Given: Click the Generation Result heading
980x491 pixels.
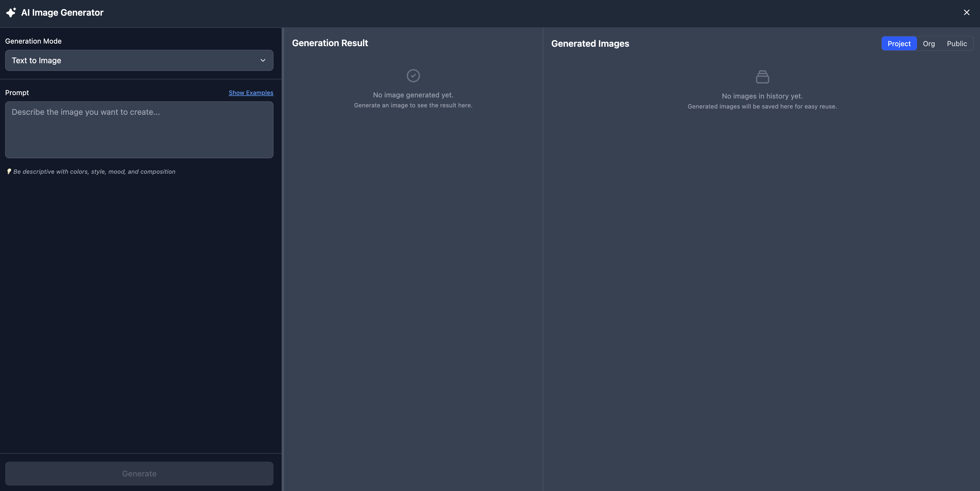Looking at the screenshot, I should tap(330, 43).
